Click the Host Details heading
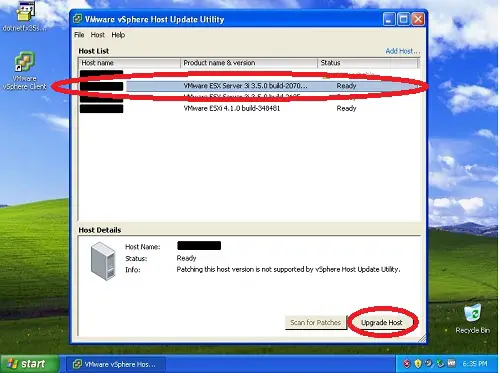This screenshot has height=373, width=500. click(x=100, y=230)
